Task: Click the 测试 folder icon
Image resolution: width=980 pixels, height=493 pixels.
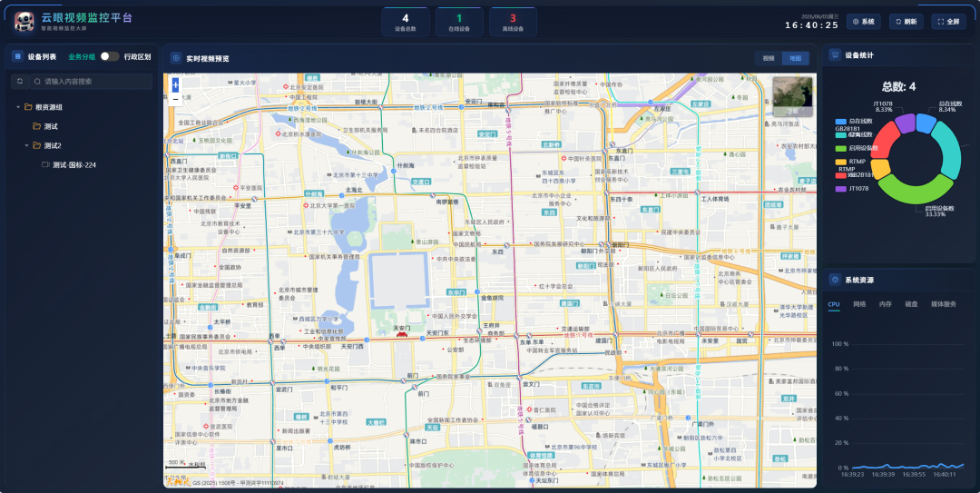Action: (37, 126)
